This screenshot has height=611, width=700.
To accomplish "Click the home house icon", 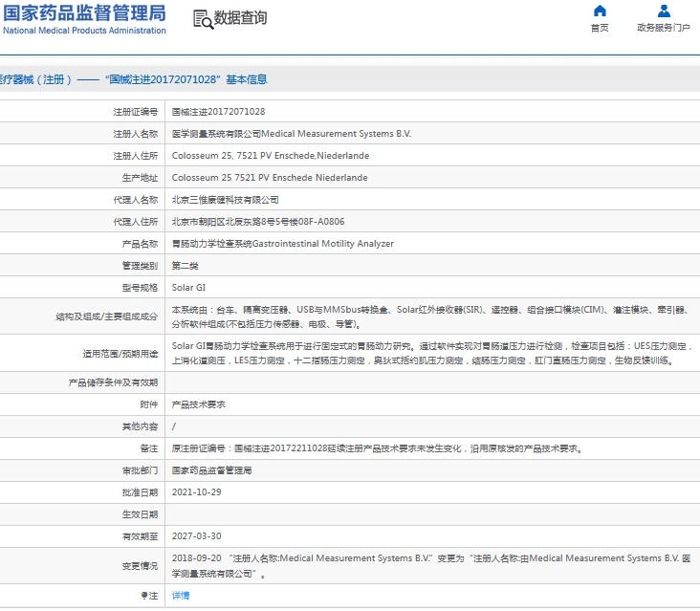I will click(x=600, y=11).
